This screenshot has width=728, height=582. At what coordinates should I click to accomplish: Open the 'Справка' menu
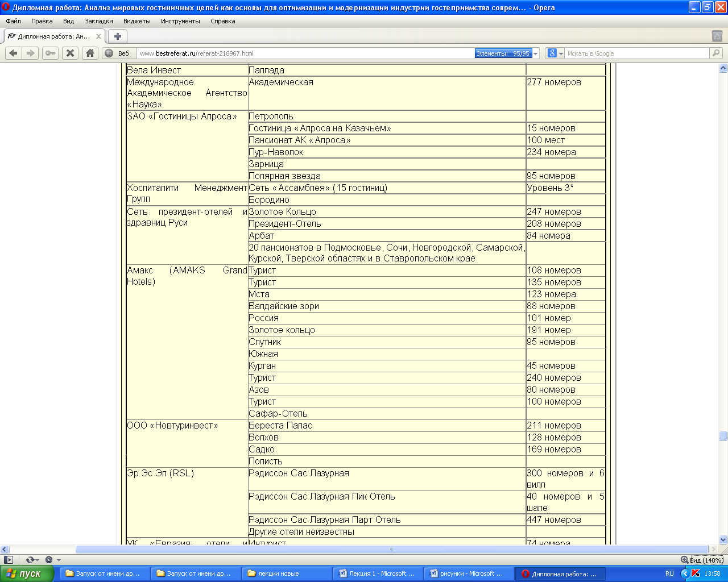coord(222,21)
